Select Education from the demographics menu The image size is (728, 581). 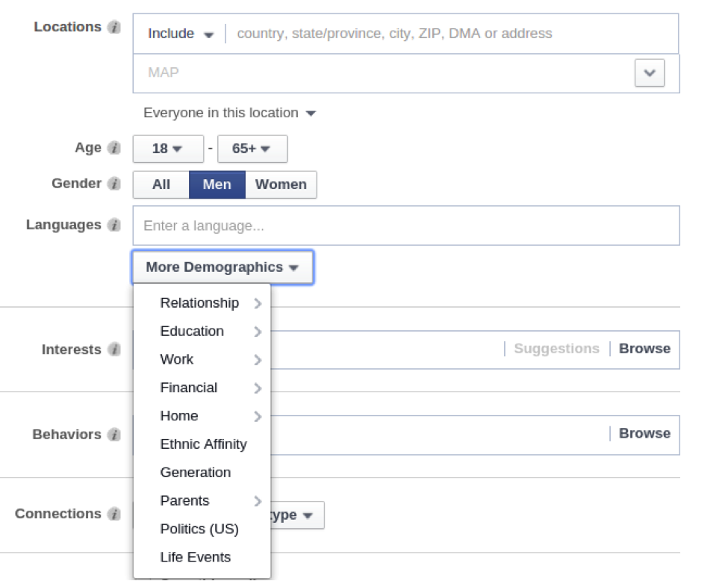pos(192,331)
